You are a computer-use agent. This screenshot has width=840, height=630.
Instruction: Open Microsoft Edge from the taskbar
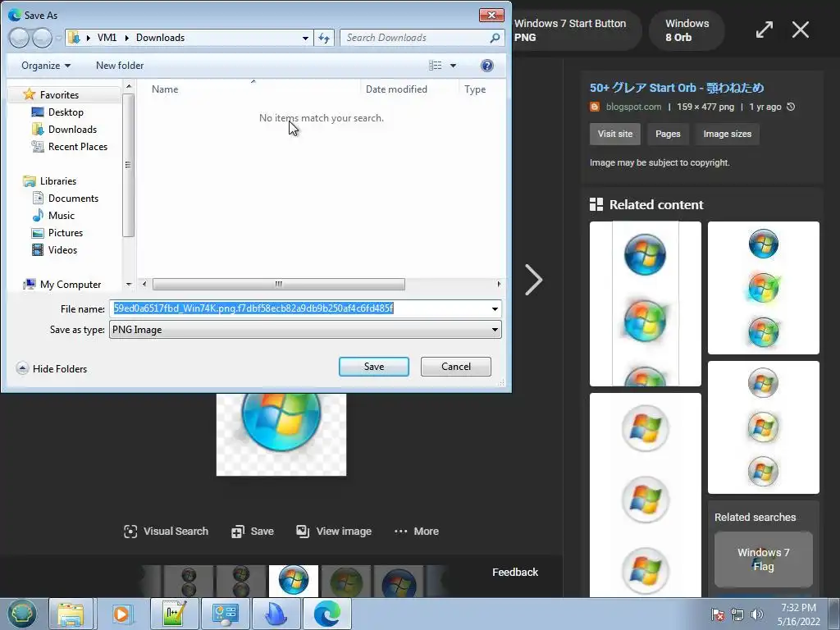[327, 614]
